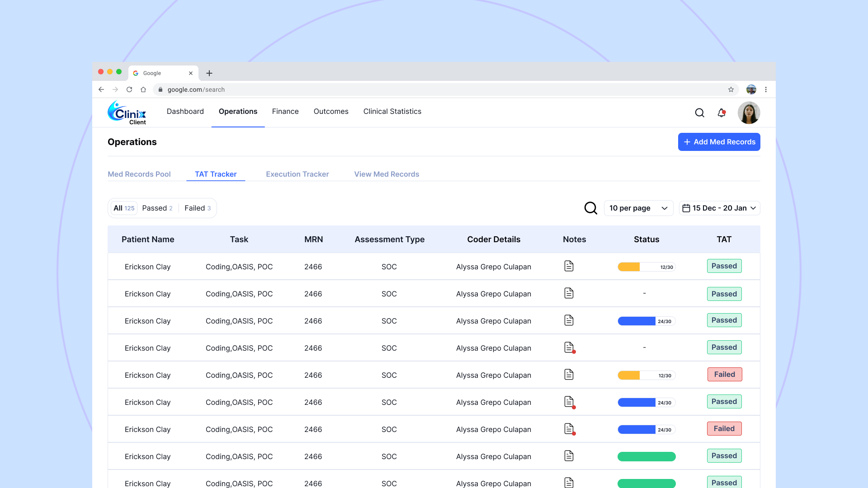Viewport: 868px width, 488px height.
Task: Filter by Passed records
Action: click(x=157, y=208)
